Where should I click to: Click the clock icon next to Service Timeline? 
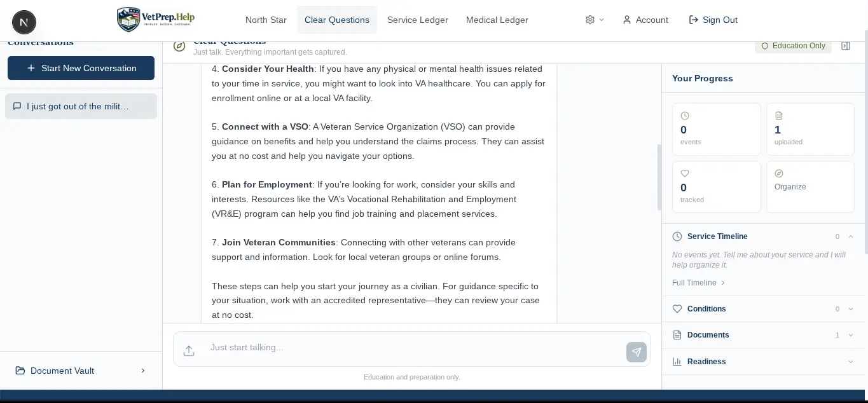click(677, 236)
